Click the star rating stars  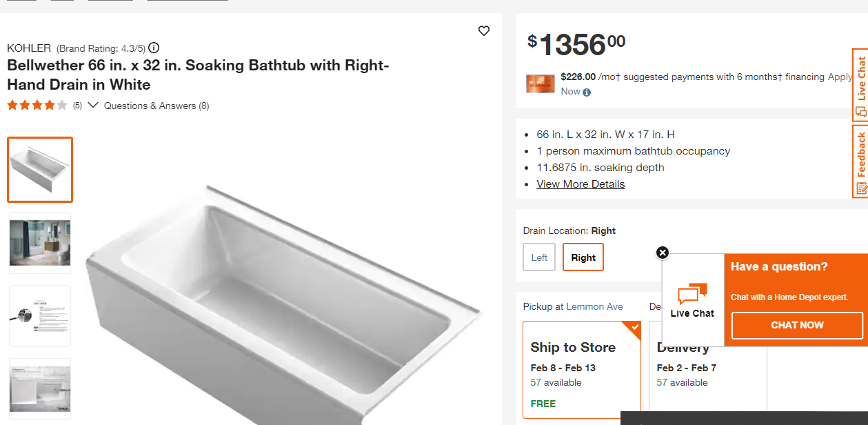(37, 106)
